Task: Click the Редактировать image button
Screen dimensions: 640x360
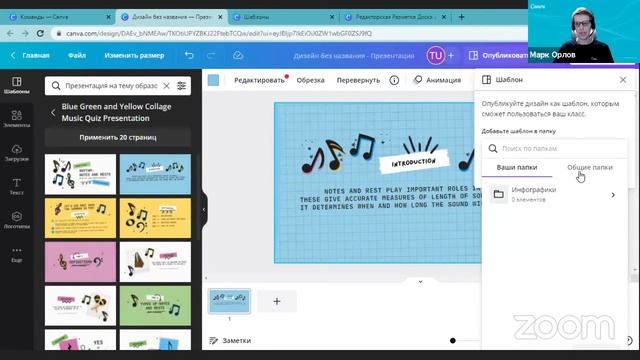Action: (260, 80)
